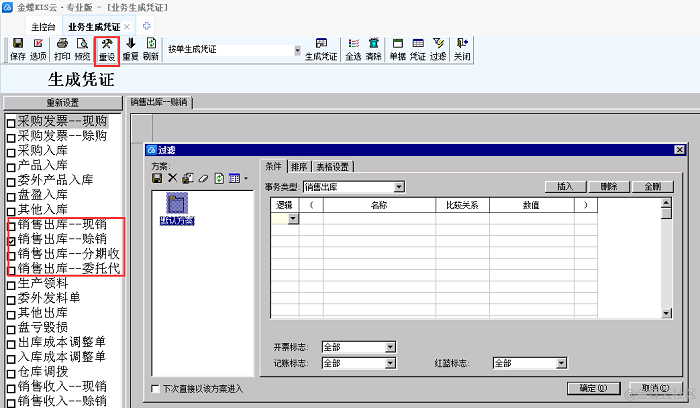Expand the 事务类型 dropdown
Image resolution: width=700 pixels, height=408 pixels.
pos(399,187)
